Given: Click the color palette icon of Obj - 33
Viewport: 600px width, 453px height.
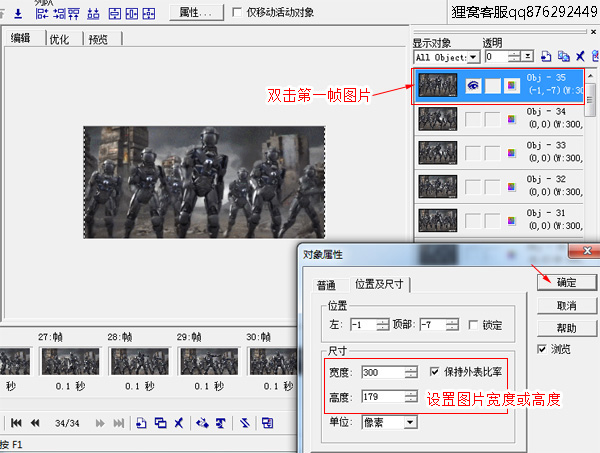Looking at the screenshot, I should click(x=512, y=153).
